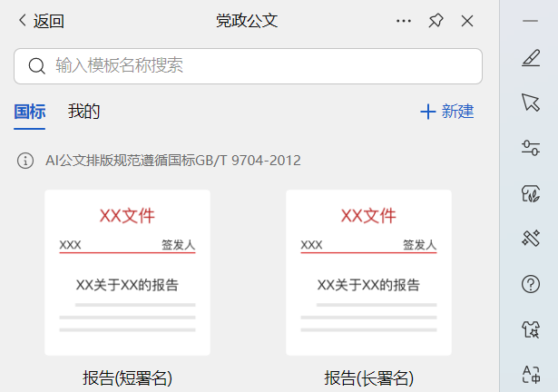The width and height of the screenshot is (558, 392).
Task: Click the 报告(长署名) label
Action: click(368, 377)
